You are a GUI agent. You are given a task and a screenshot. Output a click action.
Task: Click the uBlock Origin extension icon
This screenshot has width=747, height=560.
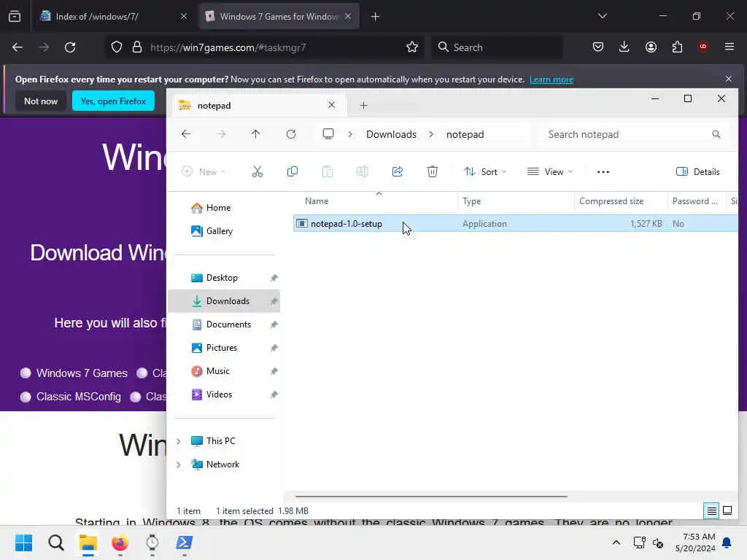click(703, 47)
